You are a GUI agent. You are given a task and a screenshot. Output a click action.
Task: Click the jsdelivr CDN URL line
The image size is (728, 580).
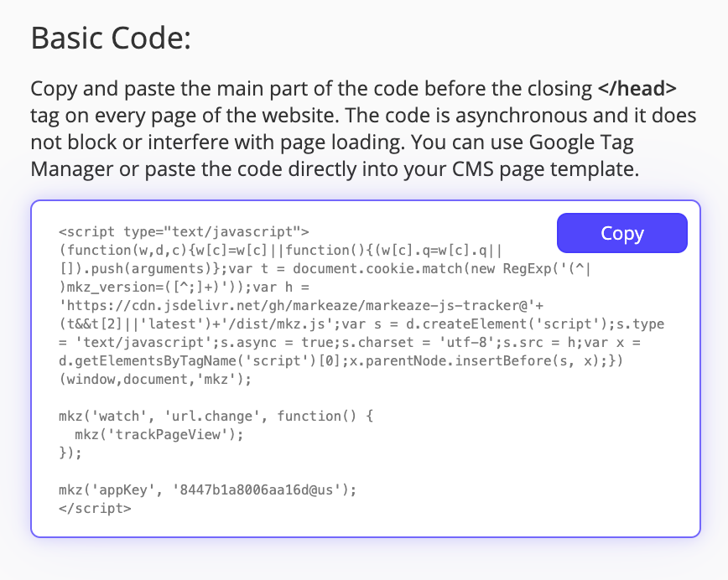coord(301,305)
